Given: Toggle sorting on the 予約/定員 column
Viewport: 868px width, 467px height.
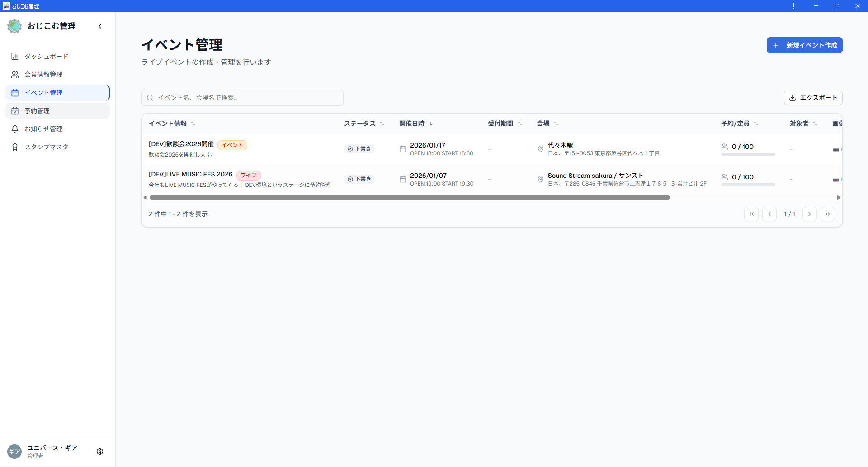Looking at the screenshot, I should pos(756,123).
